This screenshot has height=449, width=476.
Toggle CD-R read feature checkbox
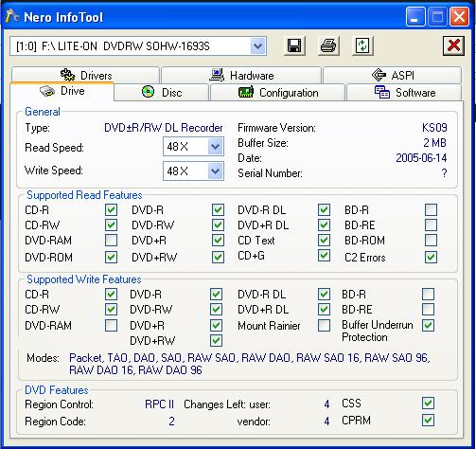pyautogui.click(x=111, y=210)
